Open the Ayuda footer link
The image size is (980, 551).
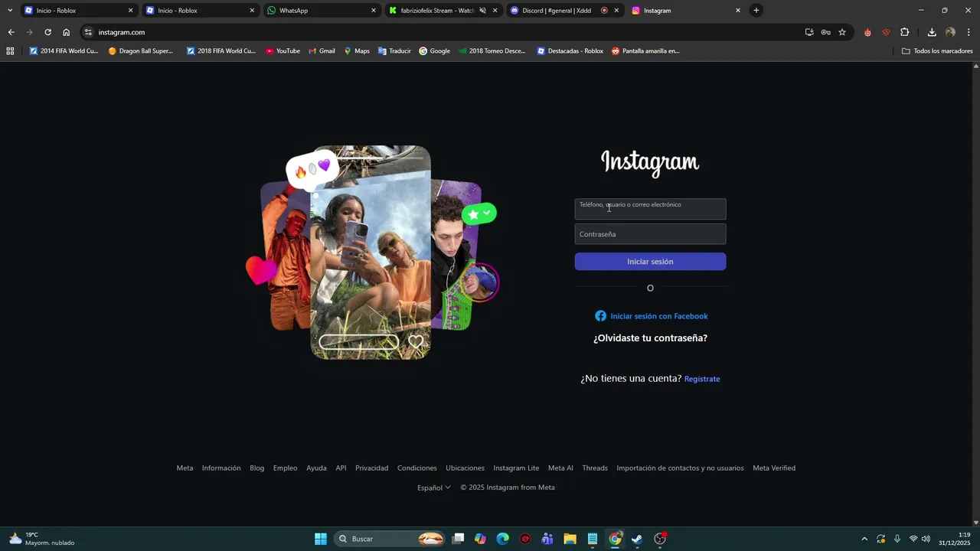click(316, 468)
